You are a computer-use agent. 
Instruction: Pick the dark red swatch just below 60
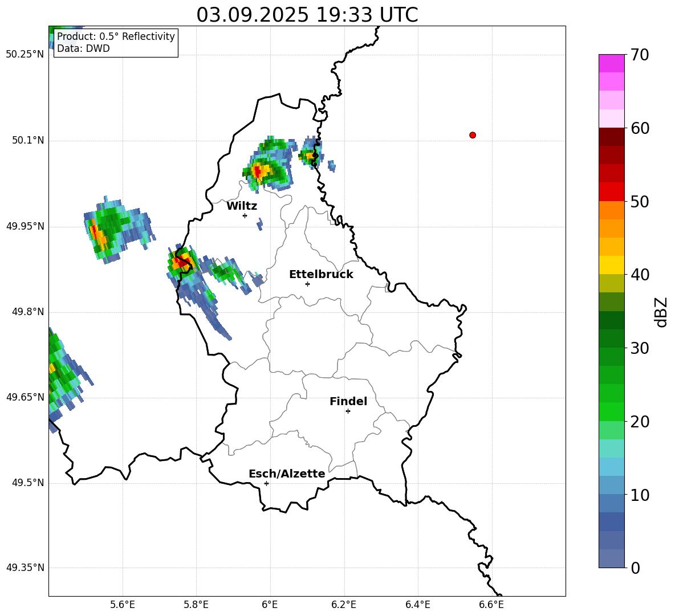point(611,137)
